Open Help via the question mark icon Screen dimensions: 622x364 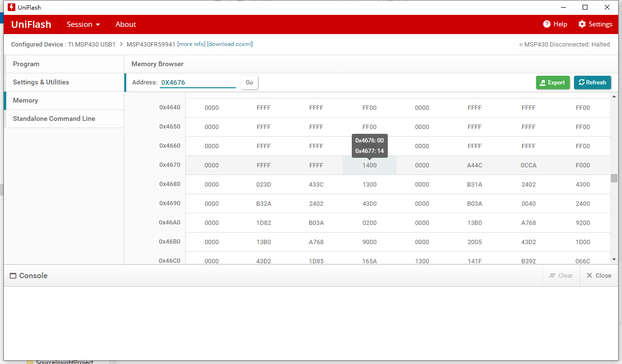[x=547, y=24]
